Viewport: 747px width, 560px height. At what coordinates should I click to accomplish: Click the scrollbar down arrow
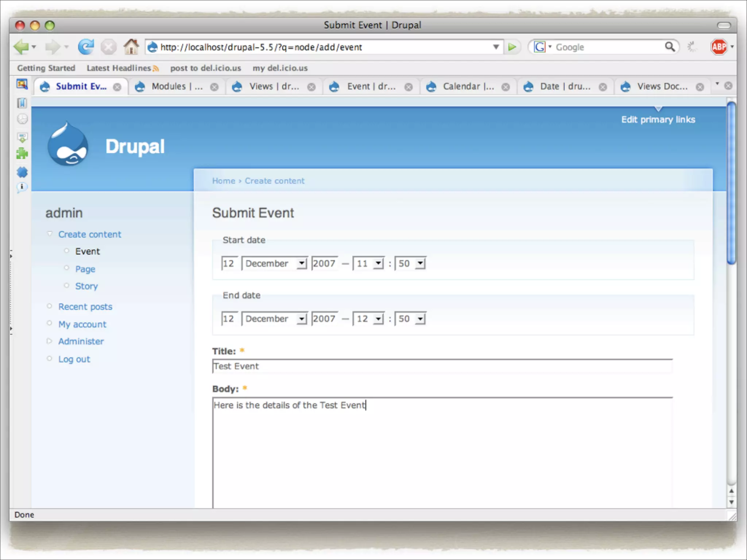coord(731,502)
